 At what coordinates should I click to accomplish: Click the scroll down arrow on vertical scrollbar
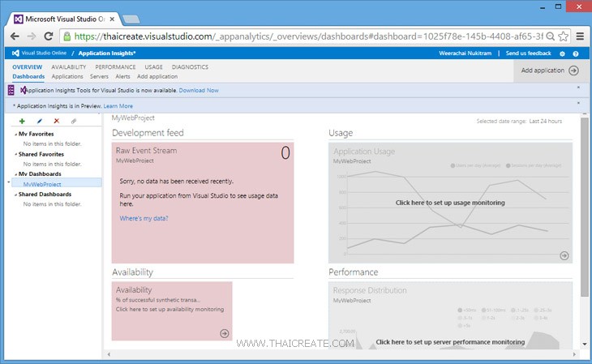click(585, 344)
